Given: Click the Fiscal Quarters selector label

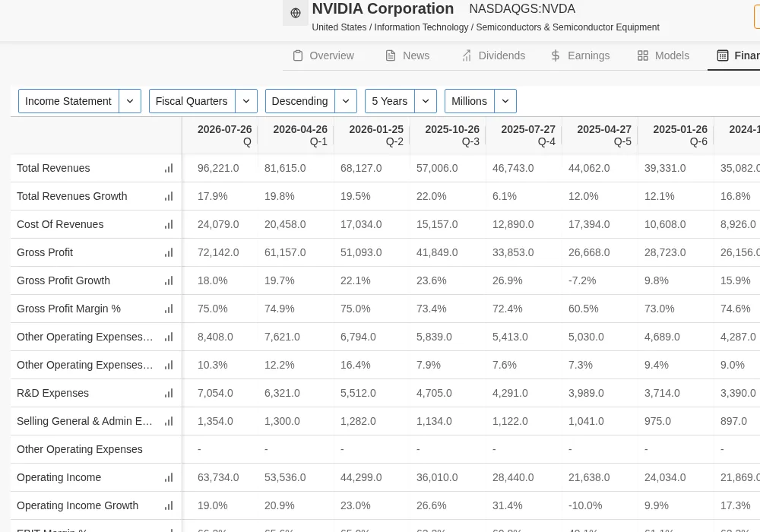Looking at the screenshot, I should pyautogui.click(x=192, y=101).
